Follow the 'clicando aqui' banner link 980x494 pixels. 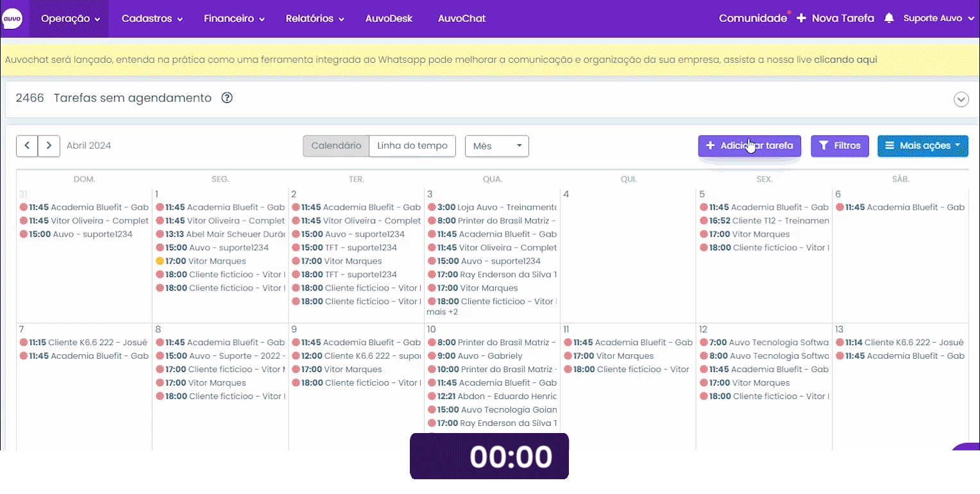click(x=845, y=60)
